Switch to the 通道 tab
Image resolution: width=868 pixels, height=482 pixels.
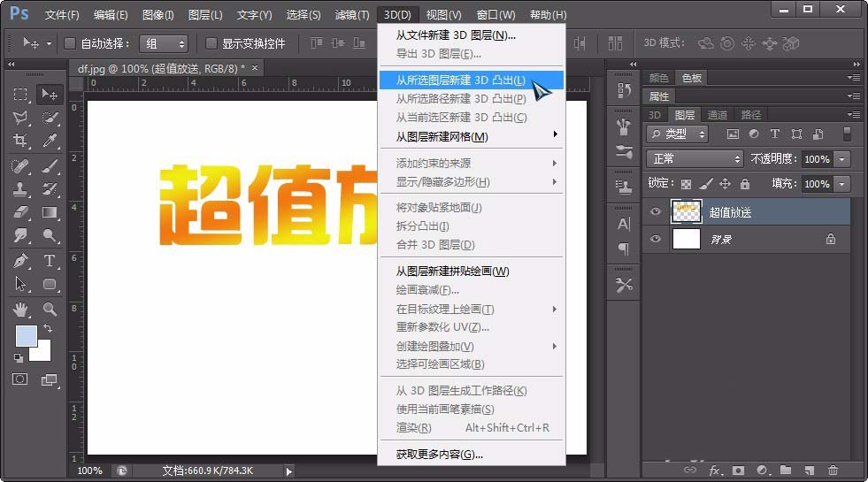pyautogui.click(x=718, y=115)
